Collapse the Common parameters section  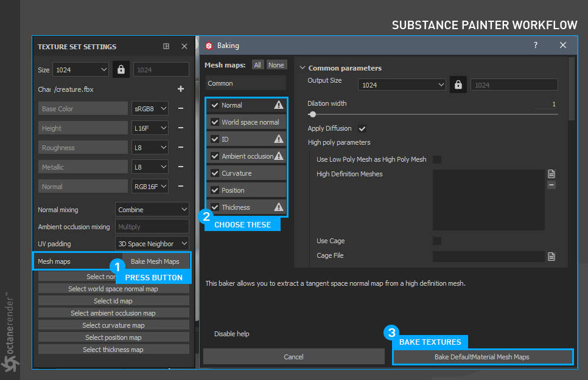[303, 68]
